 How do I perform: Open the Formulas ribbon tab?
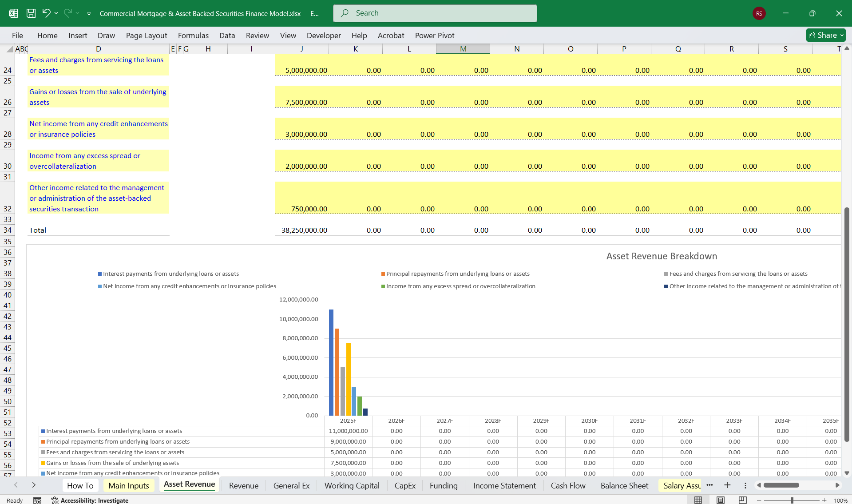[193, 36]
